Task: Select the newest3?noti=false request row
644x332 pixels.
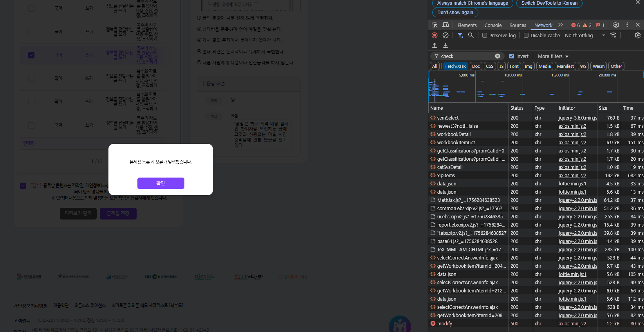Action: click(x=536, y=126)
